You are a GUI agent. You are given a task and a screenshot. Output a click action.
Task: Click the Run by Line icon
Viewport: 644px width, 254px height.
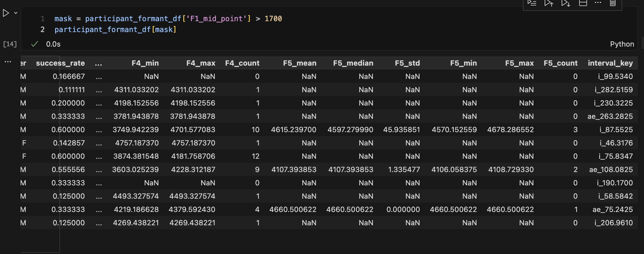[532, 3]
